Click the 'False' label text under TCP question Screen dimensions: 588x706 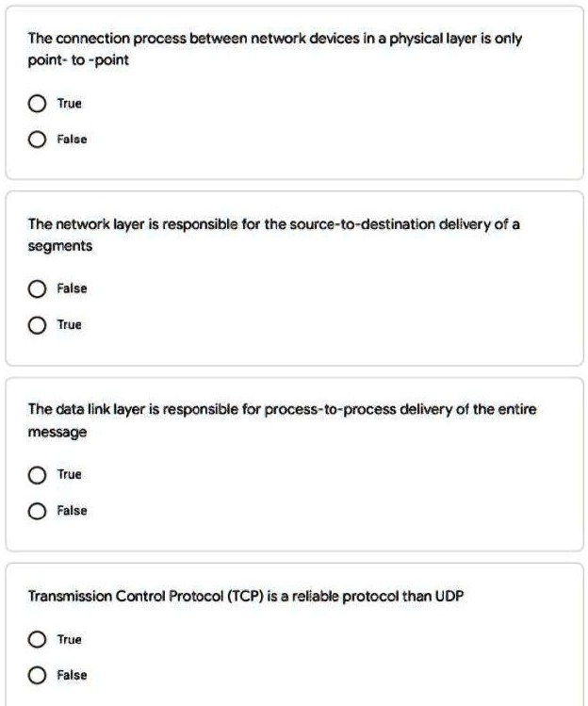click(x=72, y=676)
